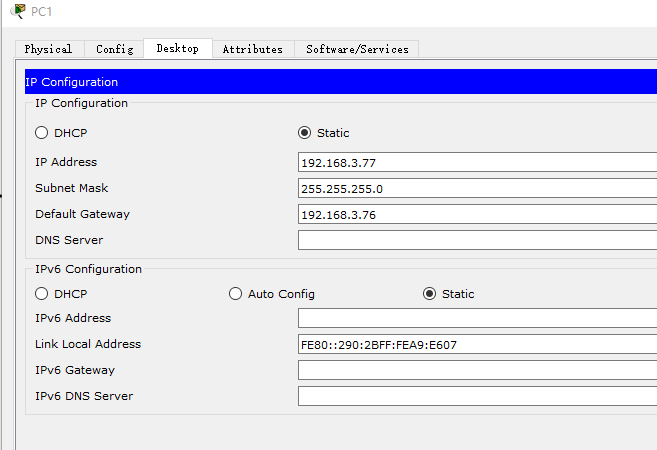The width and height of the screenshot is (657, 450).
Task: Click the blue IP Configuration title bar
Action: 340,82
